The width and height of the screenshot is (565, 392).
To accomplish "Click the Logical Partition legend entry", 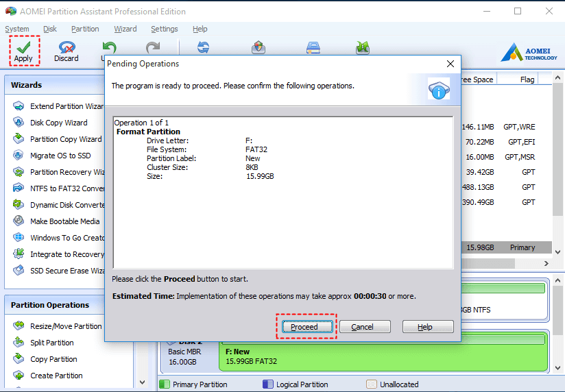I will (296, 384).
